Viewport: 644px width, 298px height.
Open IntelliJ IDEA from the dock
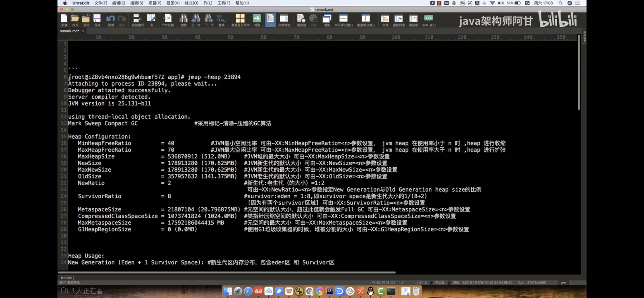[x=330, y=291]
